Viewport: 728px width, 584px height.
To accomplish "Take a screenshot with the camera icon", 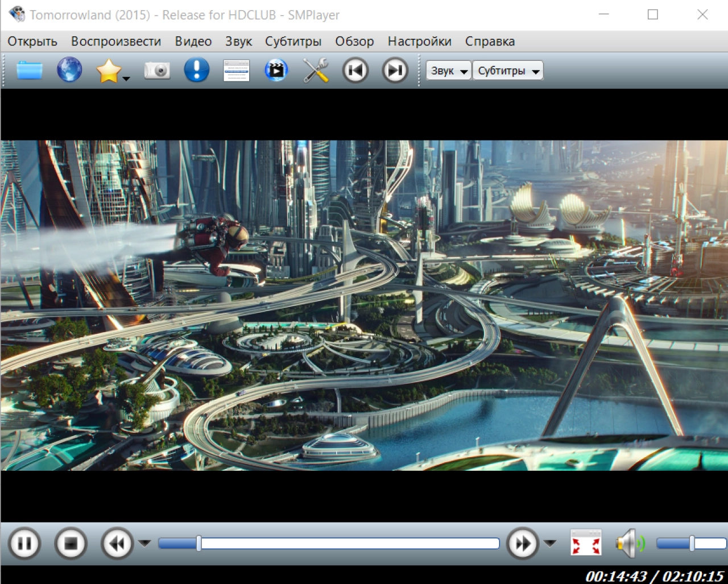I will [157, 71].
